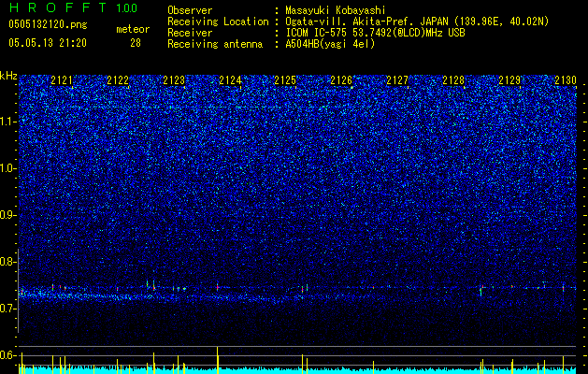This screenshot has width=588, height=374.
Task: Click the meteor count value 28
Action: (136, 43)
